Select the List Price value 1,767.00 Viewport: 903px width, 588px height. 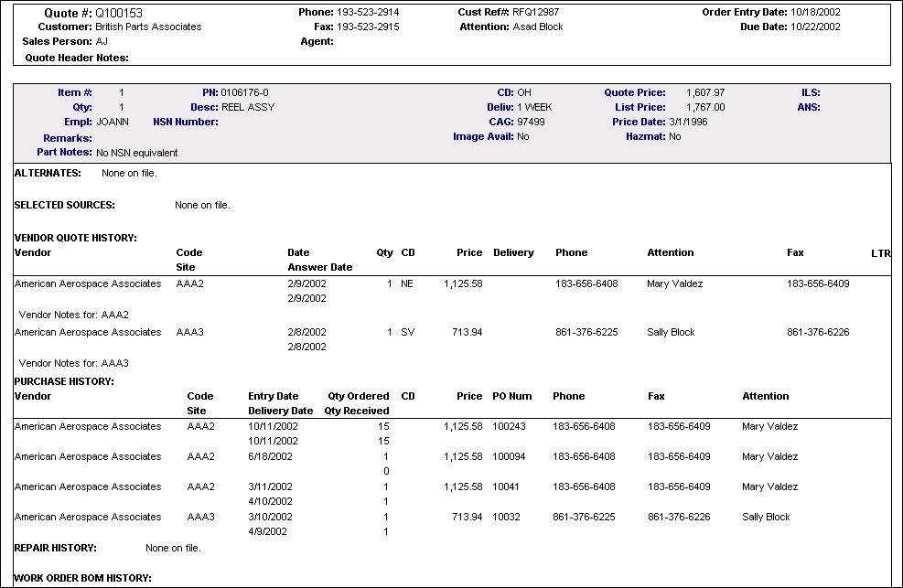704,107
